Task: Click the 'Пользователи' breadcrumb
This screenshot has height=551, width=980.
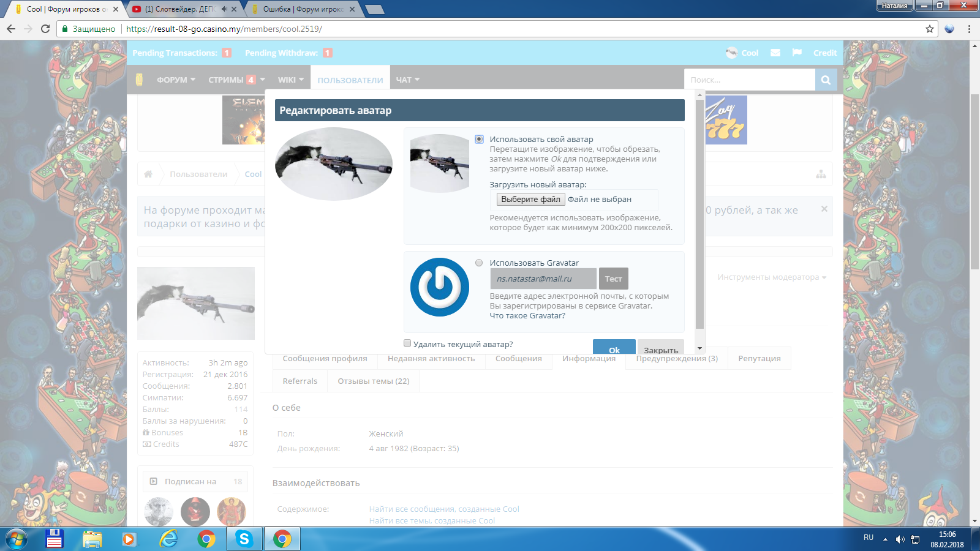Action: (198, 174)
